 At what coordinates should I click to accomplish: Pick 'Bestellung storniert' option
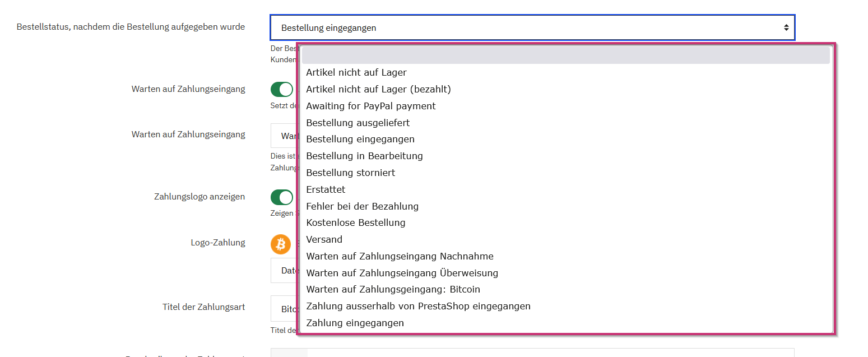click(350, 173)
